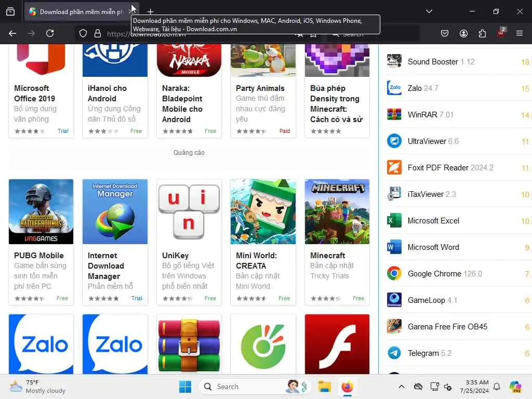The height and width of the screenshot is (399, 532).
Task: Click the WinRAR icon in sidebar list
Action: click(394, 114)
